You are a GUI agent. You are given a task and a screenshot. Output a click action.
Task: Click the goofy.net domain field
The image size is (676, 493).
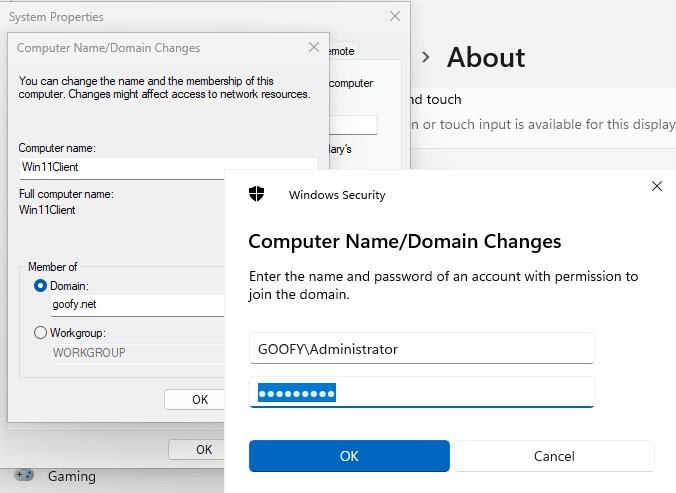click(x=138, y=305)
